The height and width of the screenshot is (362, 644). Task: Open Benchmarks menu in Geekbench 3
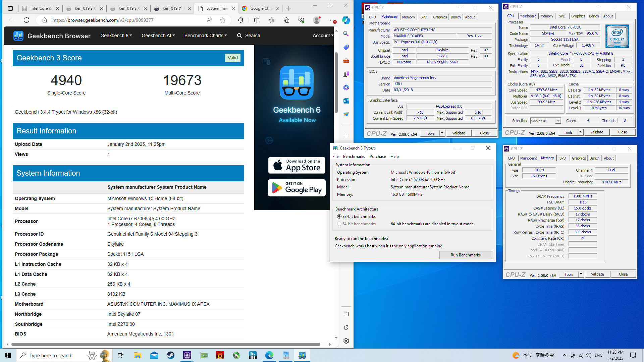tap(354, 157)
